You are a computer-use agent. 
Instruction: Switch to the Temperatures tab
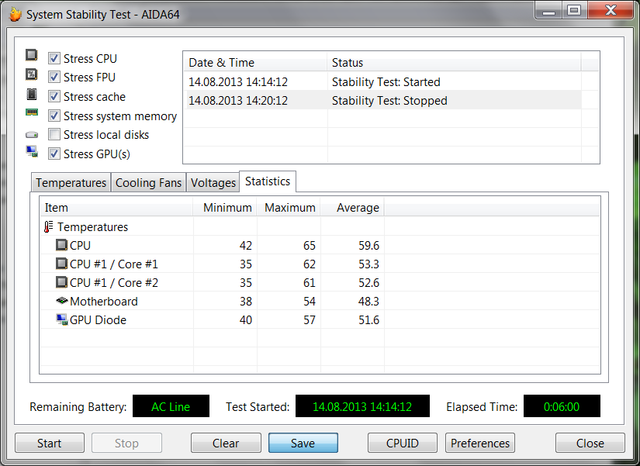coord(70,183)
